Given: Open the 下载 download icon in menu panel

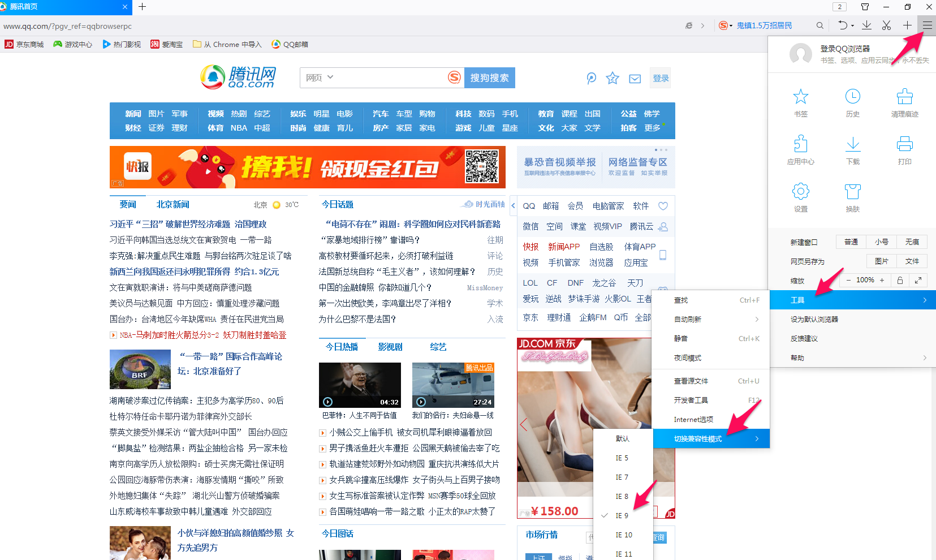Looking at the screenshot, I should [x=852, y=144].
